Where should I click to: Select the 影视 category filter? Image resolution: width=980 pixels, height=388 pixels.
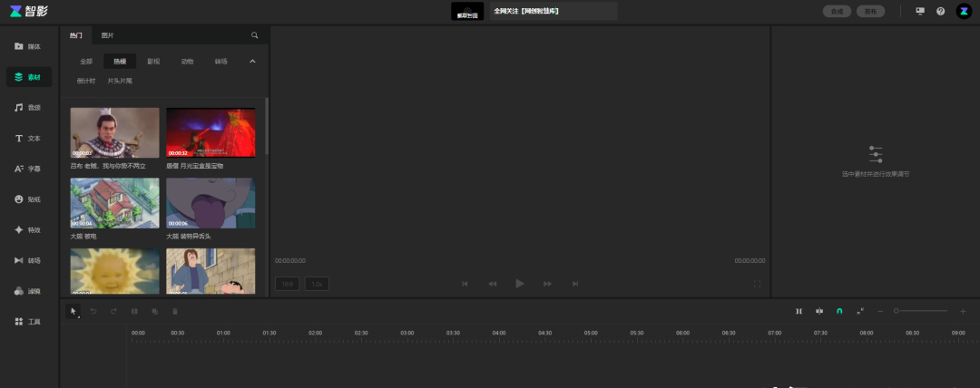(x=153, y=62)
